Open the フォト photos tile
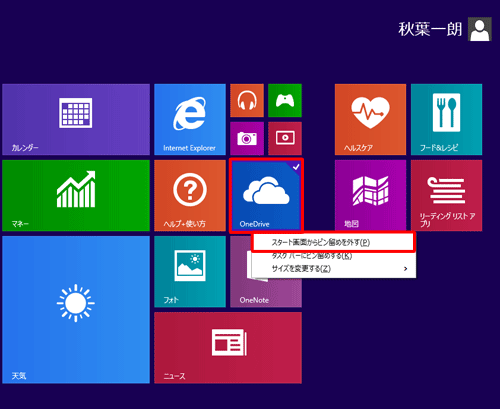 190,272
